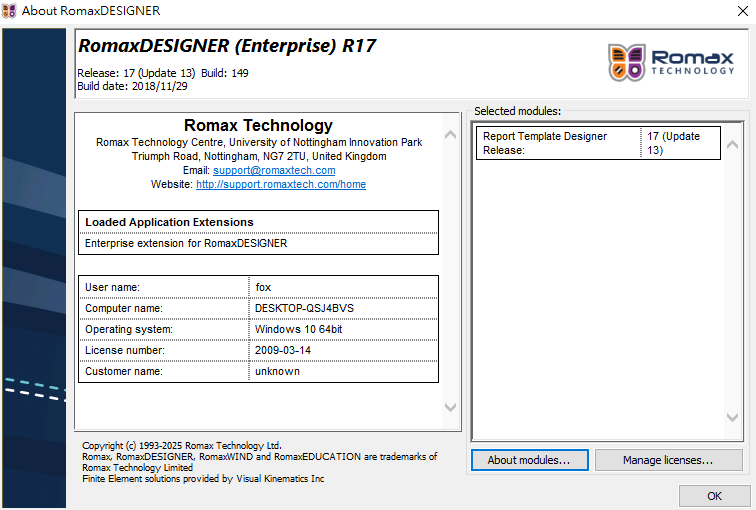Click the 'Windows 10 64bit' operating system cell
Viewport: 756px width, 510px height.
tap(298, 329)
